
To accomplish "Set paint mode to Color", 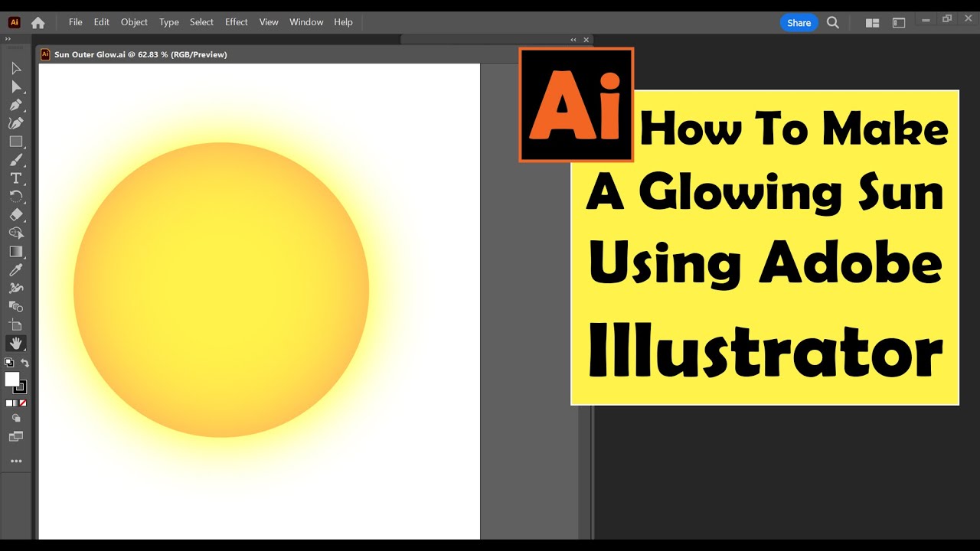I will point(9,403).
